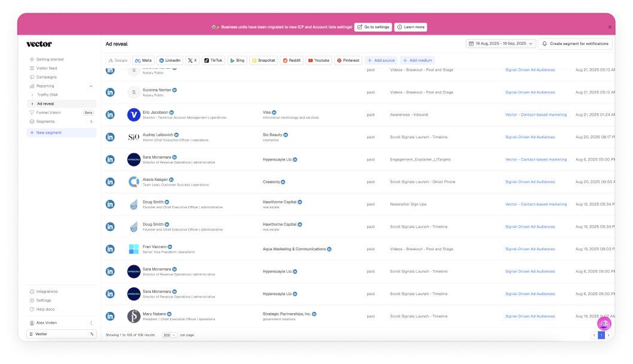Viewport: 633px width, 364px height.
Task: Go to Campaigns section
Action: 46,77
